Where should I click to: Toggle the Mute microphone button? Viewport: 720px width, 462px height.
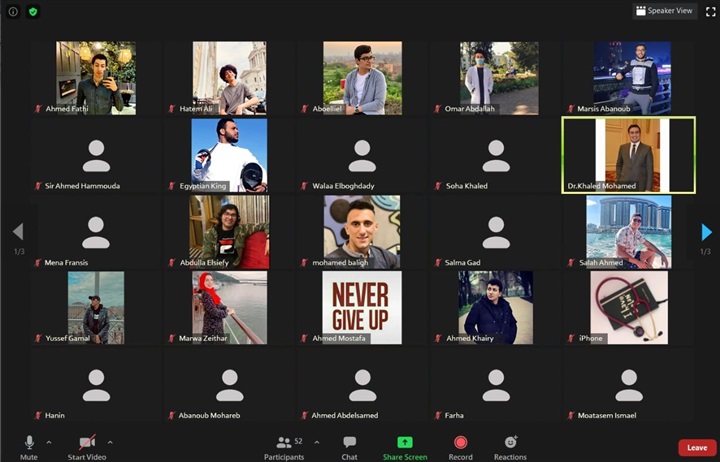tap(29, 442)
